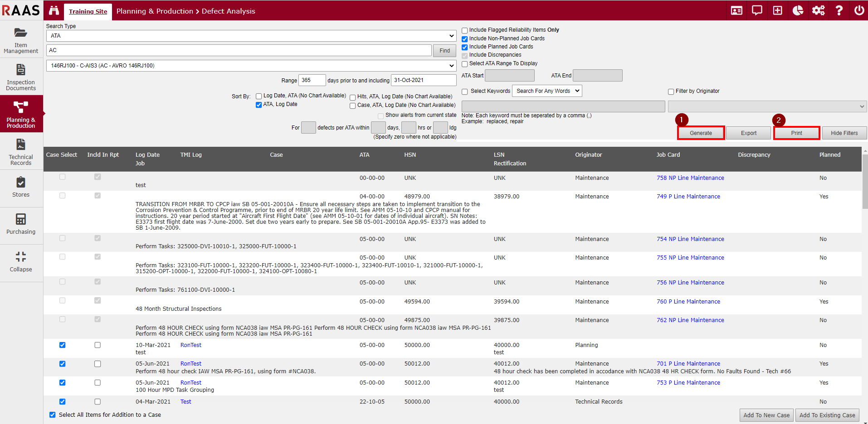Sort table by Originator column header
The width and height of the screenshot is (868, 424).
pos(588,155)
